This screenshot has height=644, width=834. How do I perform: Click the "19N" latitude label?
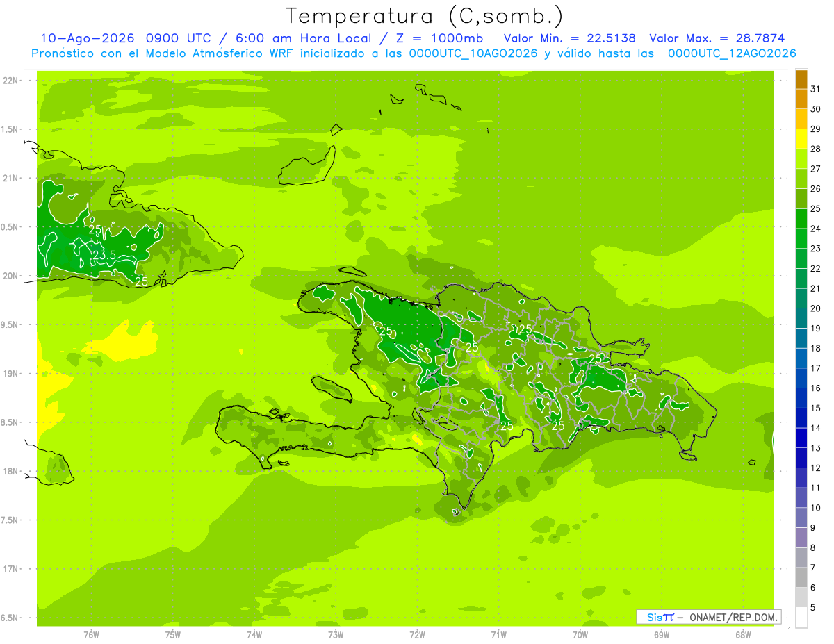(x=10, y=374)
